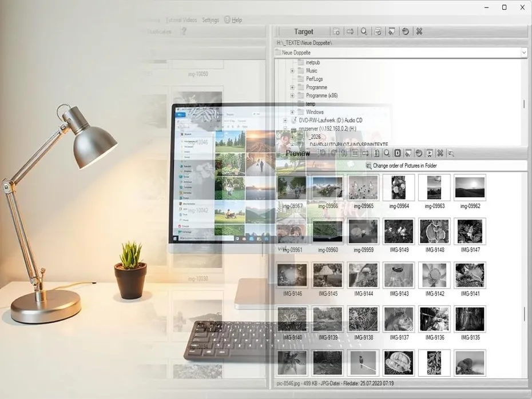Click the blue D icon in the Preview toolbar
The image size is (532, 399).
(396, 153)
